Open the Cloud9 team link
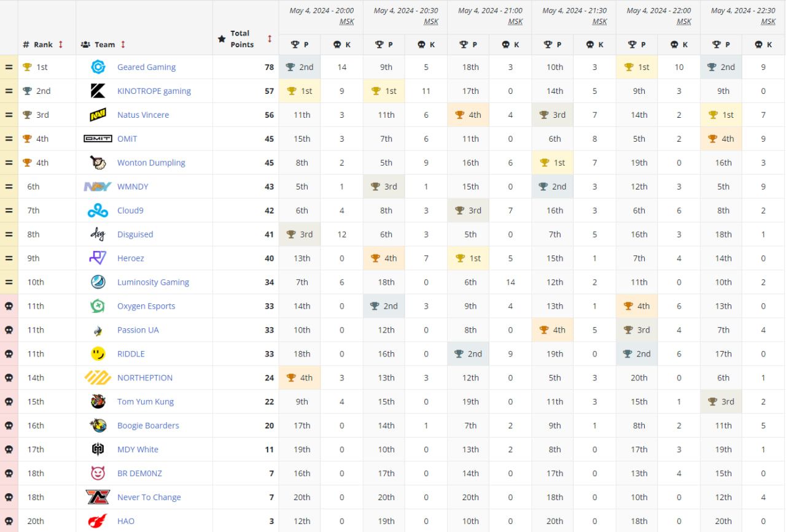 point(130,210)
